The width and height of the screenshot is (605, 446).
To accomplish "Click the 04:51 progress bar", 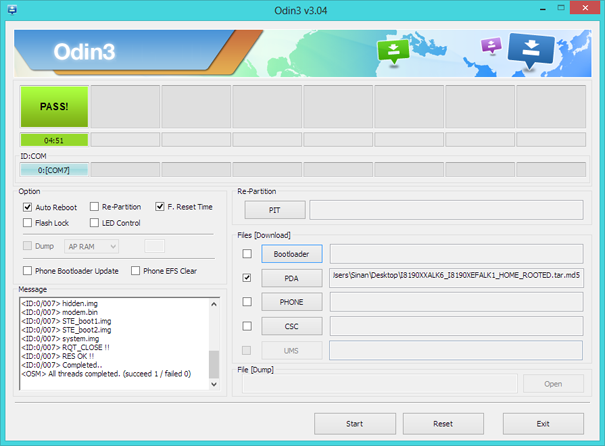I will [54, 140].
